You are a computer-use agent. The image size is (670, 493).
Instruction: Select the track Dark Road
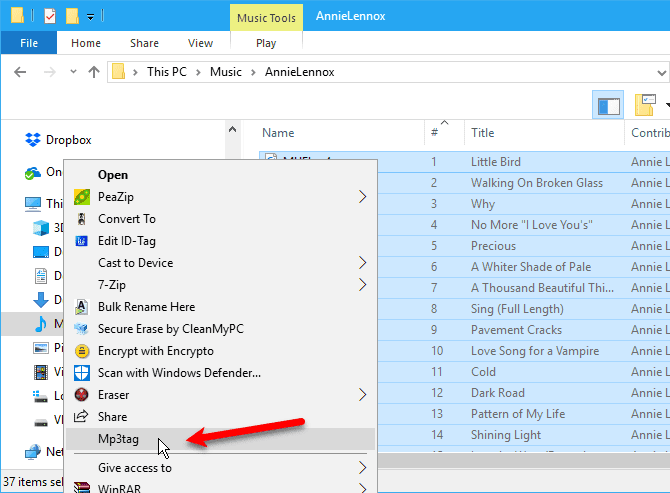click(x=497, y=393)
